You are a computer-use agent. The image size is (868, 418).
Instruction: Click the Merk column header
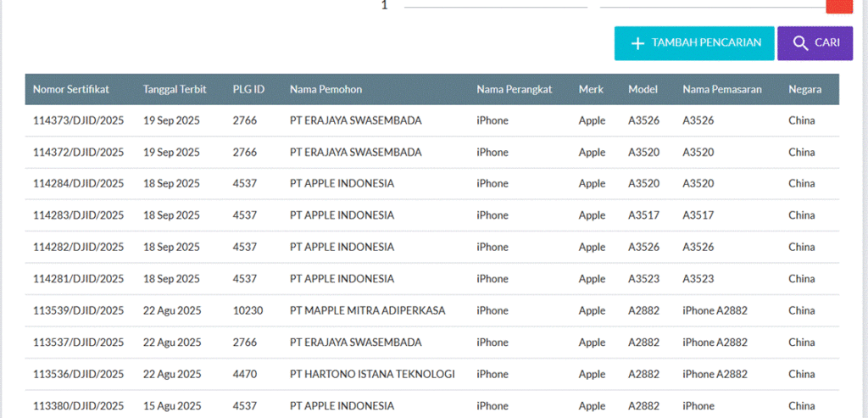click(x=591, y=89)
